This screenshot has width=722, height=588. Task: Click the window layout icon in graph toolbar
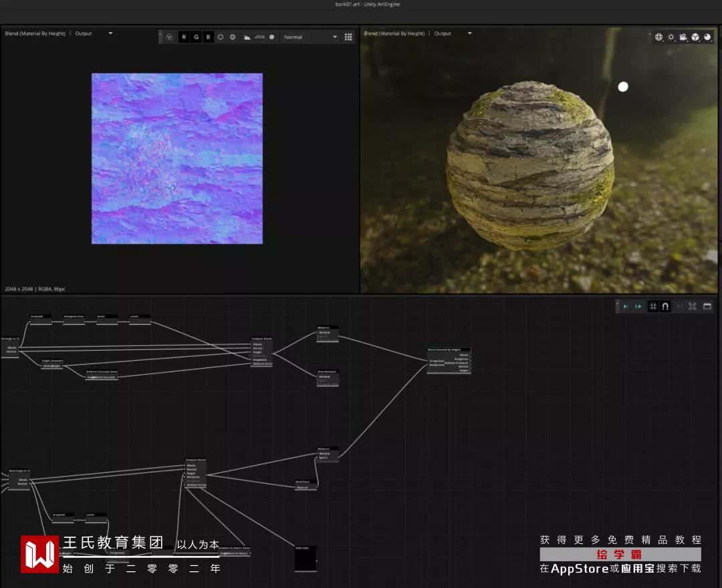coord(707,307)
